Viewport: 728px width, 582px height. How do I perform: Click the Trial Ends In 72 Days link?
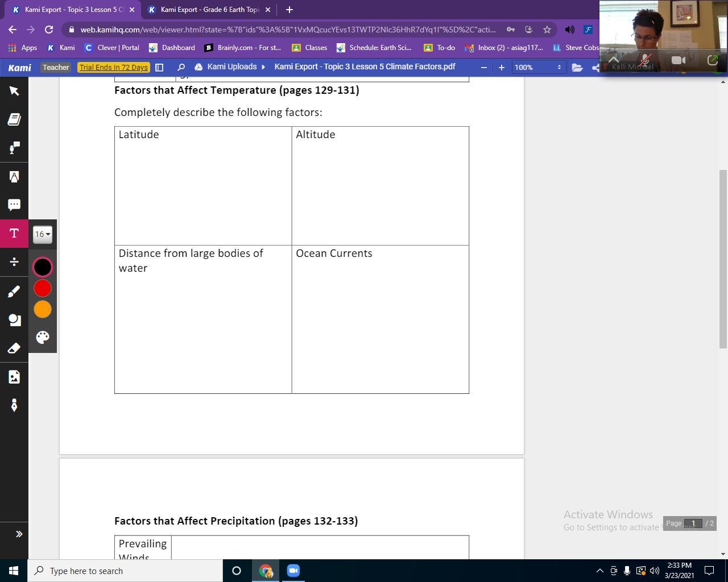[x=114, y=67]
